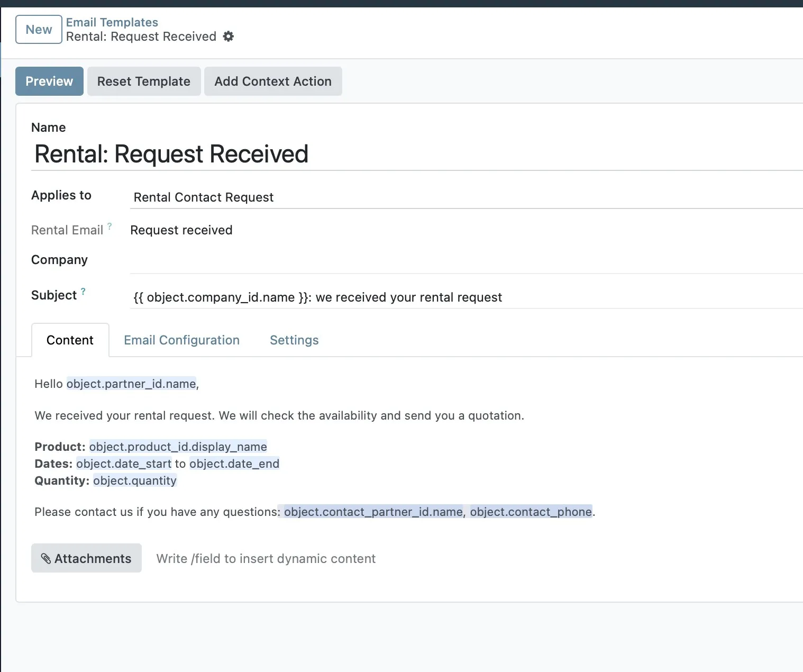Edit the template Name field

click(x=417, y=154)
